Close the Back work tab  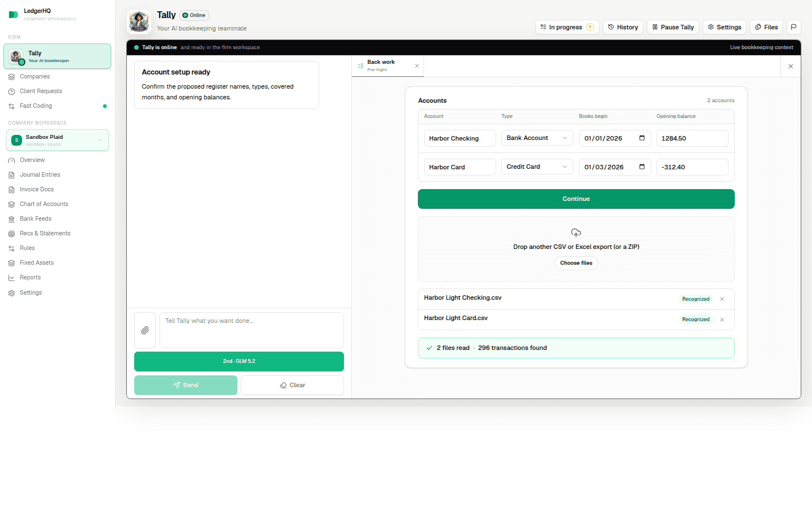point(417,66)
